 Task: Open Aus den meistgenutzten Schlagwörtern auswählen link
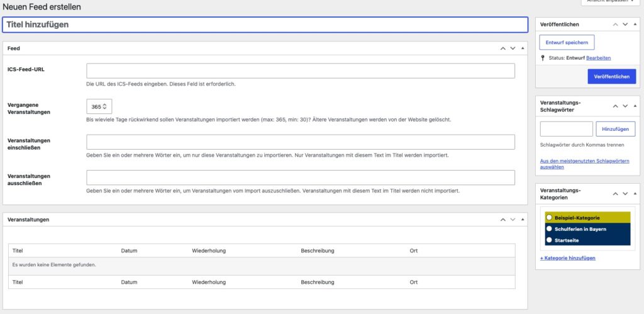coord(584,164)
